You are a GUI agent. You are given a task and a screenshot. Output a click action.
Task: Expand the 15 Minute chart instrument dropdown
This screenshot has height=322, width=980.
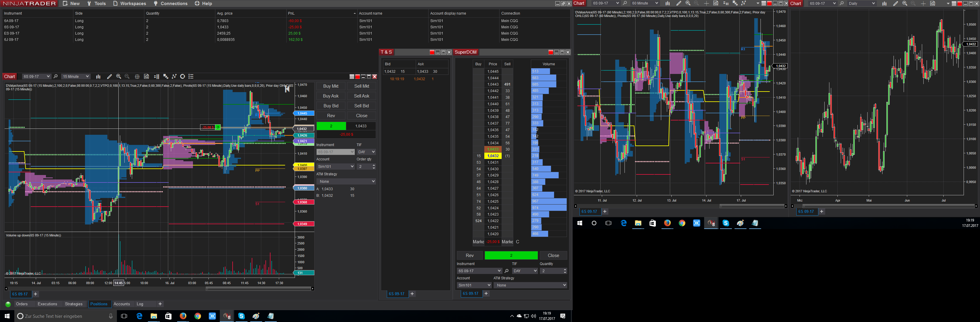[36, 76]
